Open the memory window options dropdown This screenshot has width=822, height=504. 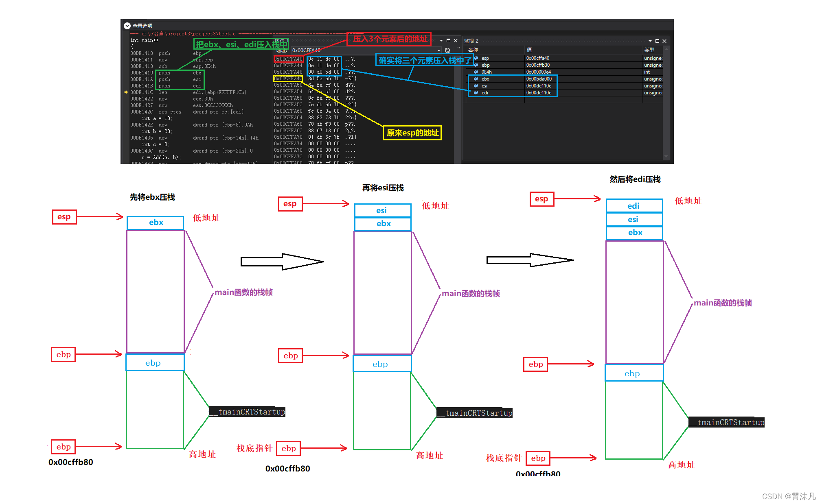click(x=441, y=41)
